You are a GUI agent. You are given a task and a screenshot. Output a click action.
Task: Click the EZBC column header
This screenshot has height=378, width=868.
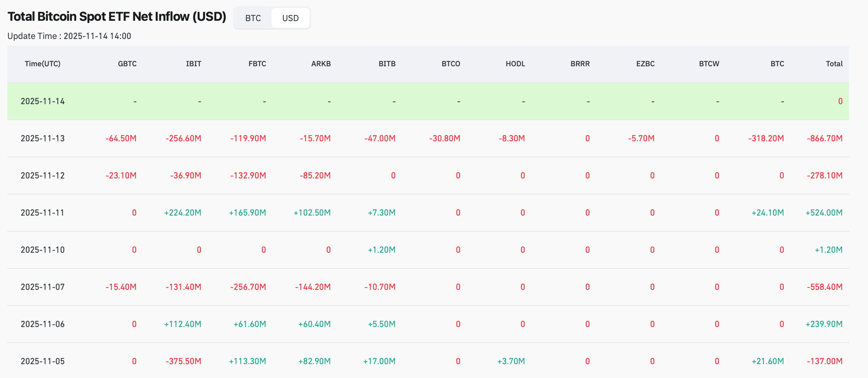pyautogui.click(x=645, y=64)
